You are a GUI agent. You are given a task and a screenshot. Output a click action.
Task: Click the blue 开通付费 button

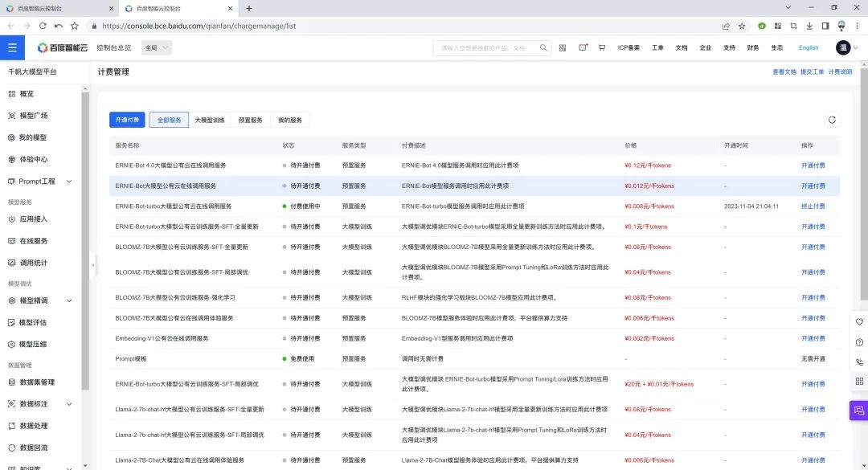pyautogui.click(x=127, y=120)
